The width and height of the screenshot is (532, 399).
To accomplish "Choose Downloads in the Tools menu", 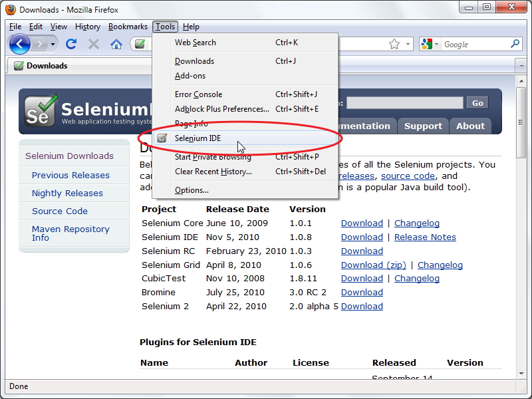I will [245, 61].
